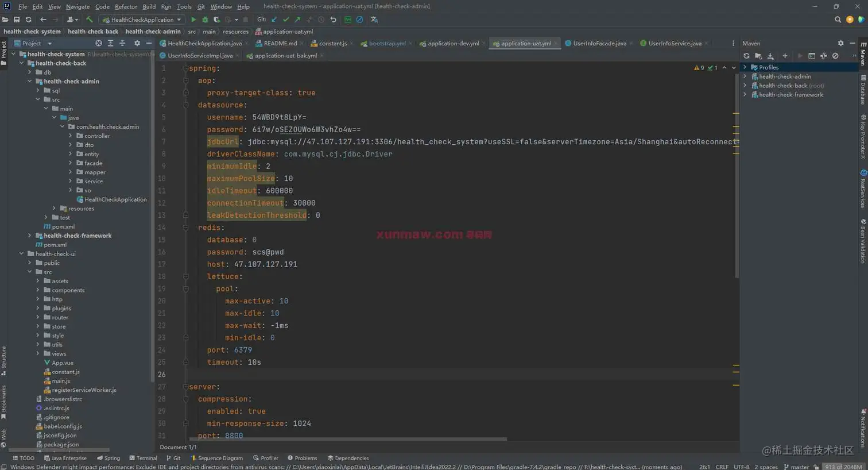Click the locate opened file target icon
Screen dimensions: 868x470
[99, 43]
